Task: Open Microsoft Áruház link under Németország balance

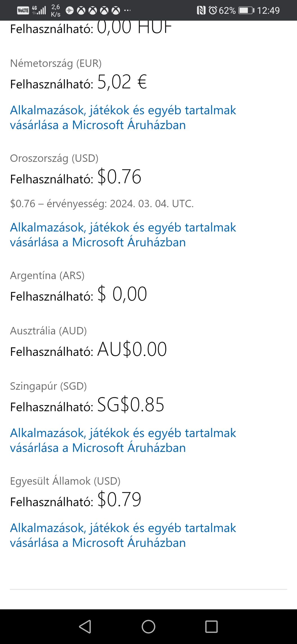Action: coord(123,117)
